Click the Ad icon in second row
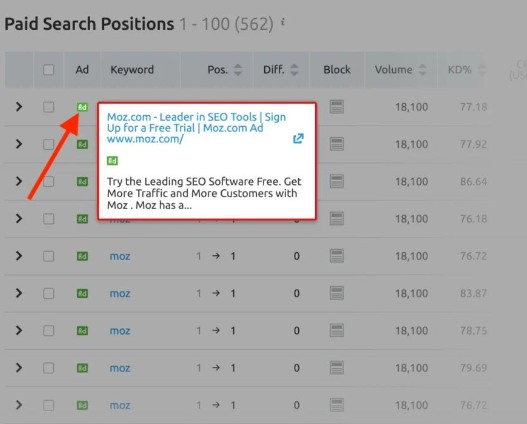 (82, 144)
